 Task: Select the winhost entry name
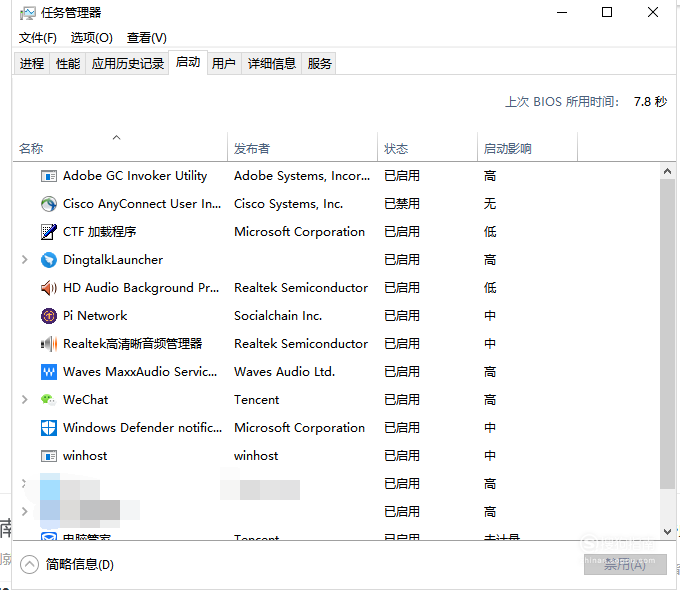coord(85,456)
